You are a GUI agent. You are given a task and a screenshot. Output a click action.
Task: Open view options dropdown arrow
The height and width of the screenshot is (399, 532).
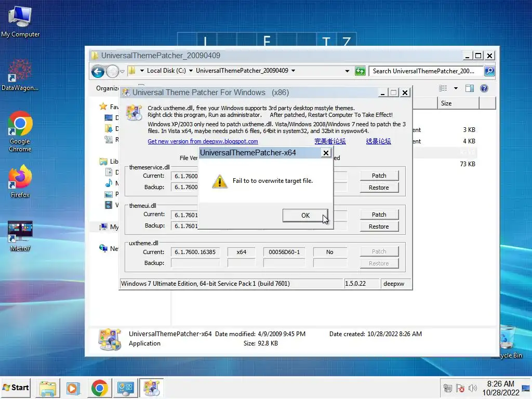[x=456, y=88]
